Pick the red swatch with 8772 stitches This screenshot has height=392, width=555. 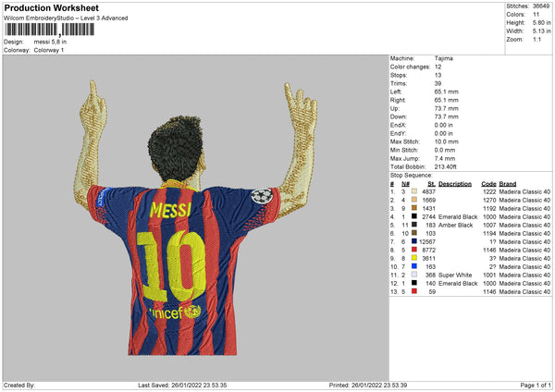pos(414,250)
